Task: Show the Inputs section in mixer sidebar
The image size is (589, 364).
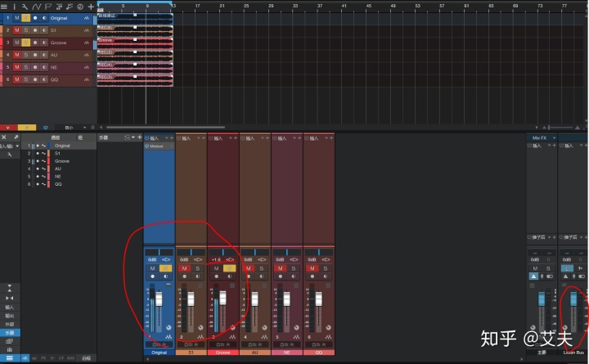Action: point(9,308)
